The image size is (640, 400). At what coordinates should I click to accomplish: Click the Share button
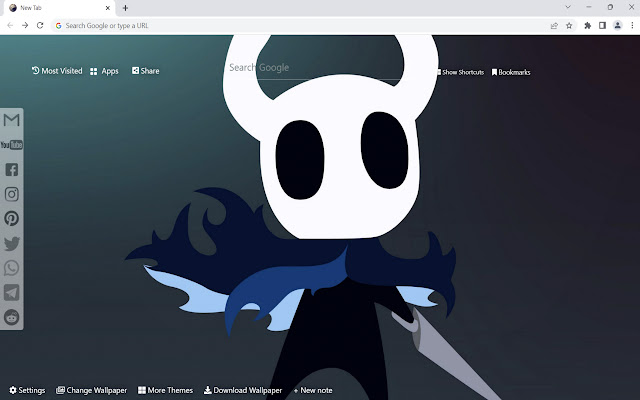(x=145, y=71)
